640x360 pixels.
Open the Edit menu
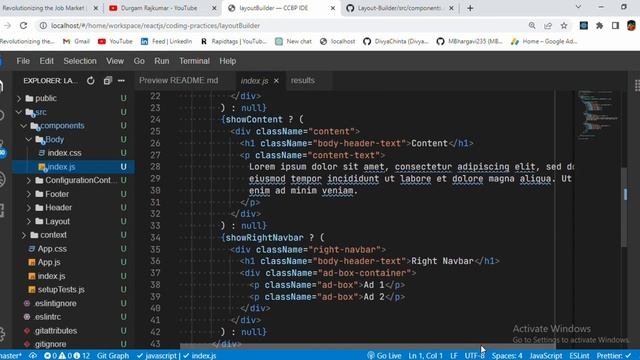pyautogui.click(x=47, y=61)
